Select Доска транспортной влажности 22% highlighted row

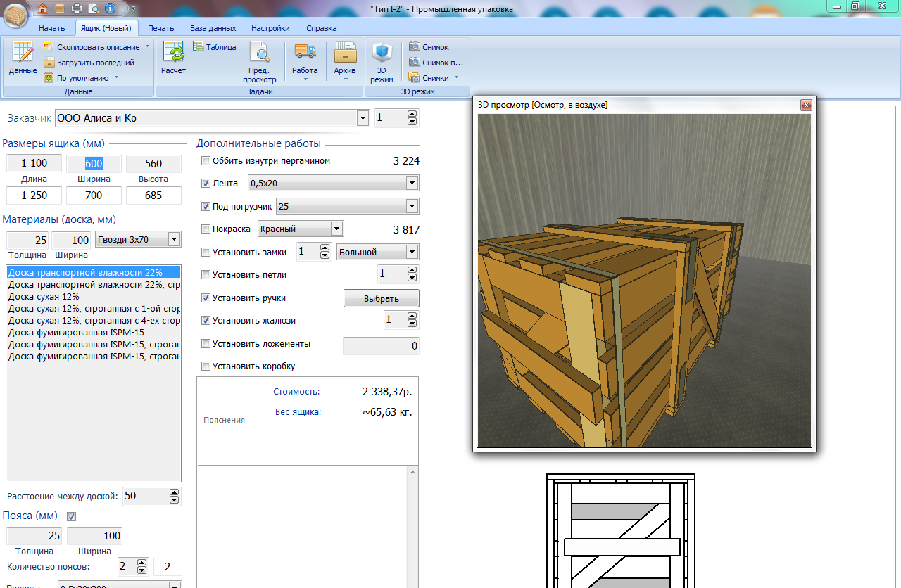click(94, 272)
